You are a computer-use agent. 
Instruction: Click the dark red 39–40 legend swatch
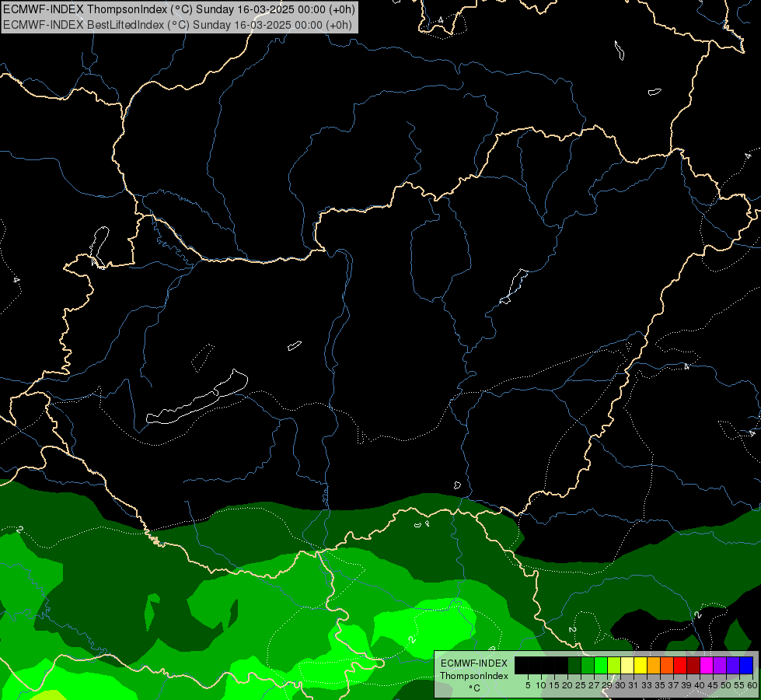tap(693, 666)
